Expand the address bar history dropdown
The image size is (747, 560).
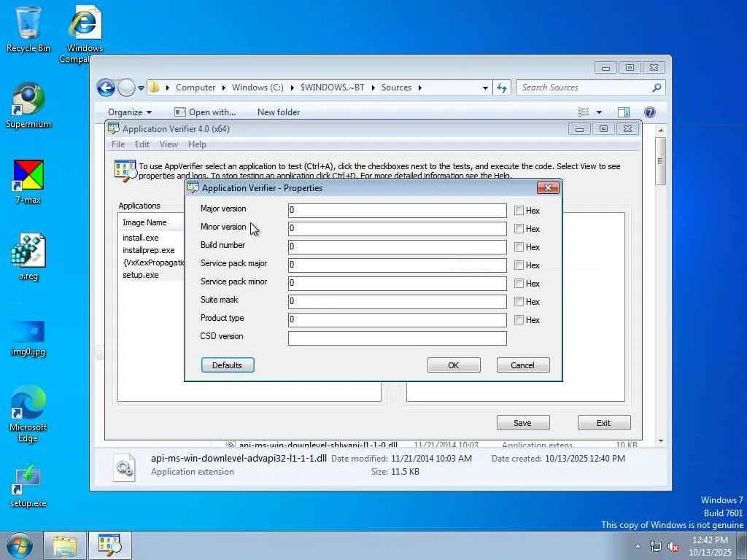485,88
